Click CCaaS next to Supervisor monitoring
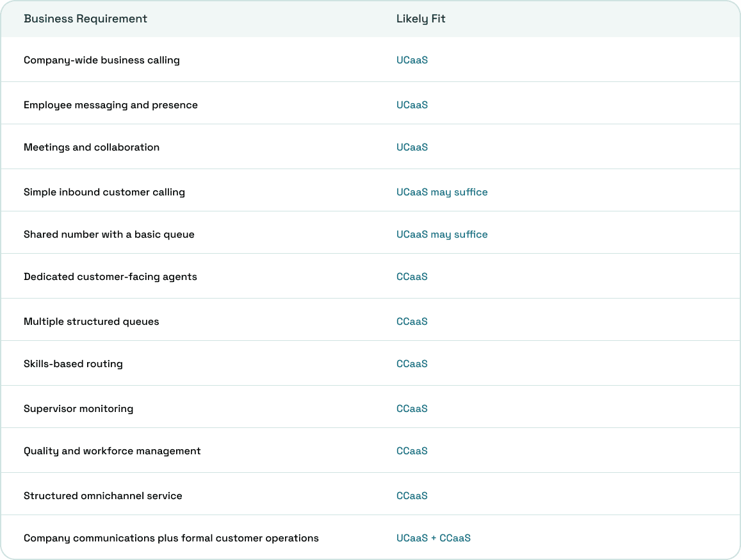741x560 pixels. point(412,409)
